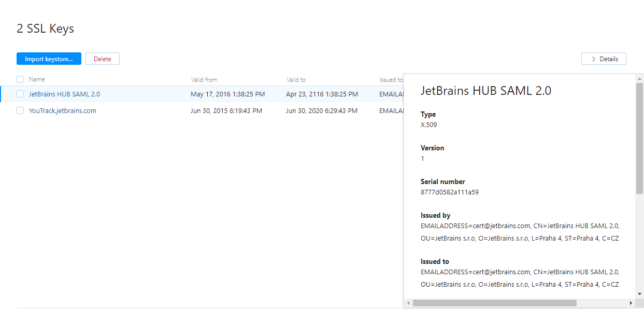Screen dimensions: 644x309
Task: Click the horizontal scrollbar right arrow
Action: [631, 303]
